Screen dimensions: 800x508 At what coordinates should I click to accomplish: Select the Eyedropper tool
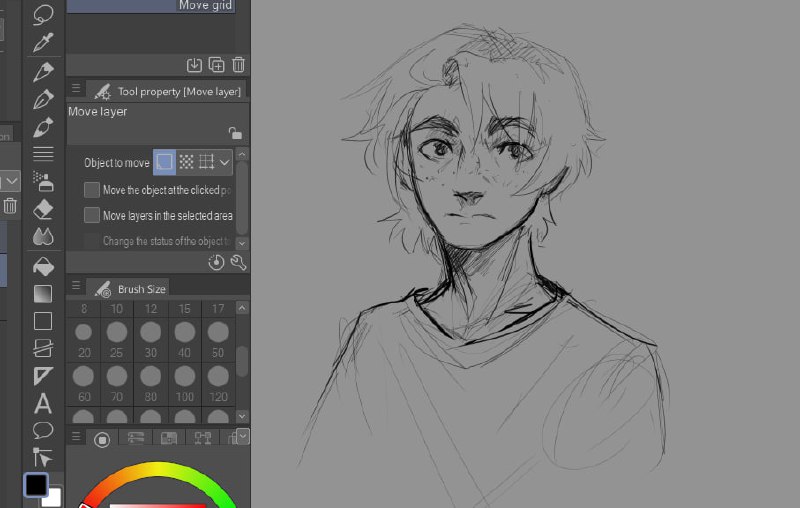click(43, 42)
